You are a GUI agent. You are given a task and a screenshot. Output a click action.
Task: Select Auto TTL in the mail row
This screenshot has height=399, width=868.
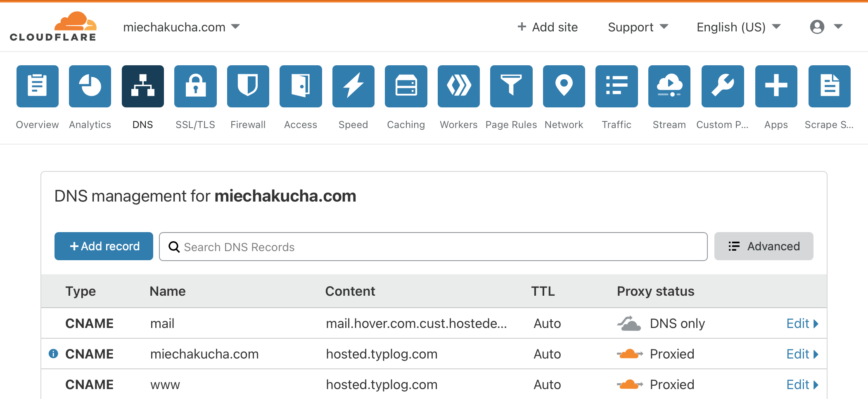click(547, 323)
